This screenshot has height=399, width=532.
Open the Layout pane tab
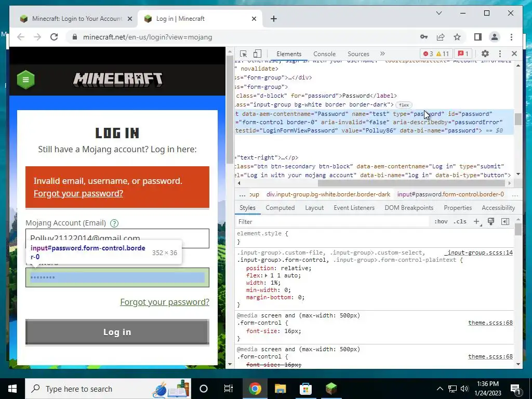tap(314, 208)
